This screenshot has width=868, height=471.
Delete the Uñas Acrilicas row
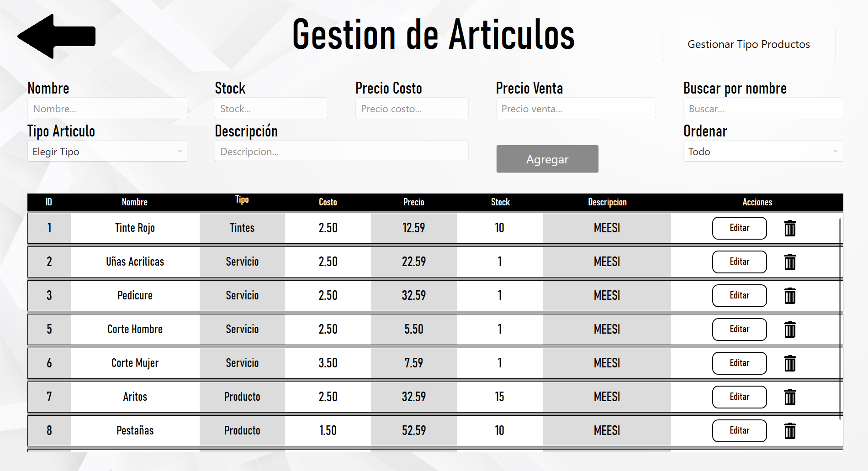790,262
